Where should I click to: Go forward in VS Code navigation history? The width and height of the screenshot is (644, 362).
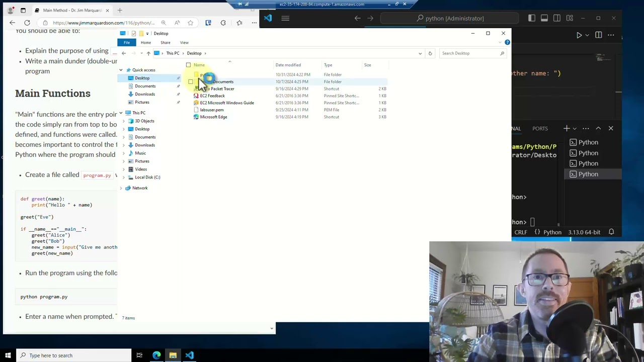[370, 18]
